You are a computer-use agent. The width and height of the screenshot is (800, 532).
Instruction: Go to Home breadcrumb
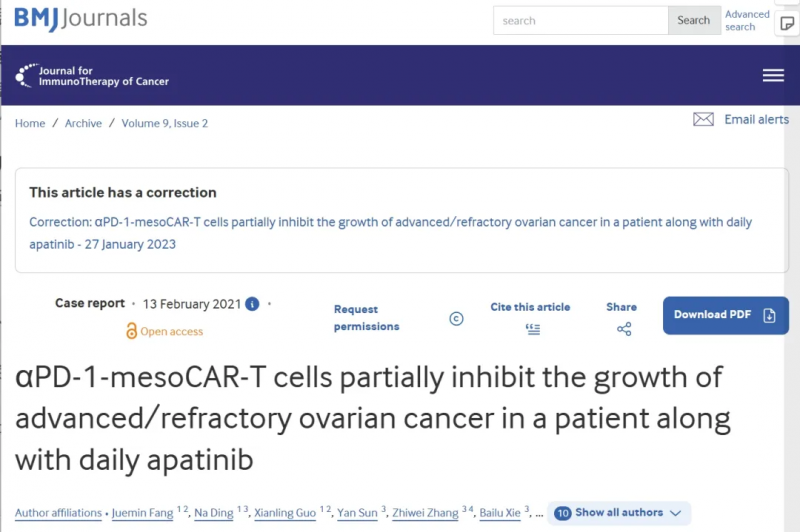click(30, 123)
